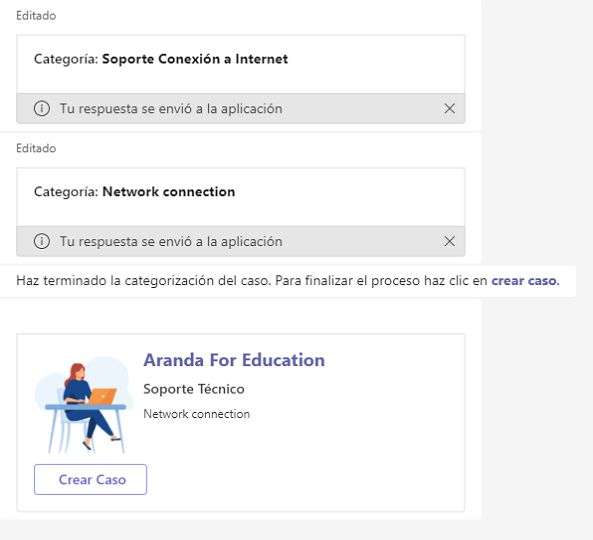Click 'Categoría:' label in the first card

click(66, 59)
